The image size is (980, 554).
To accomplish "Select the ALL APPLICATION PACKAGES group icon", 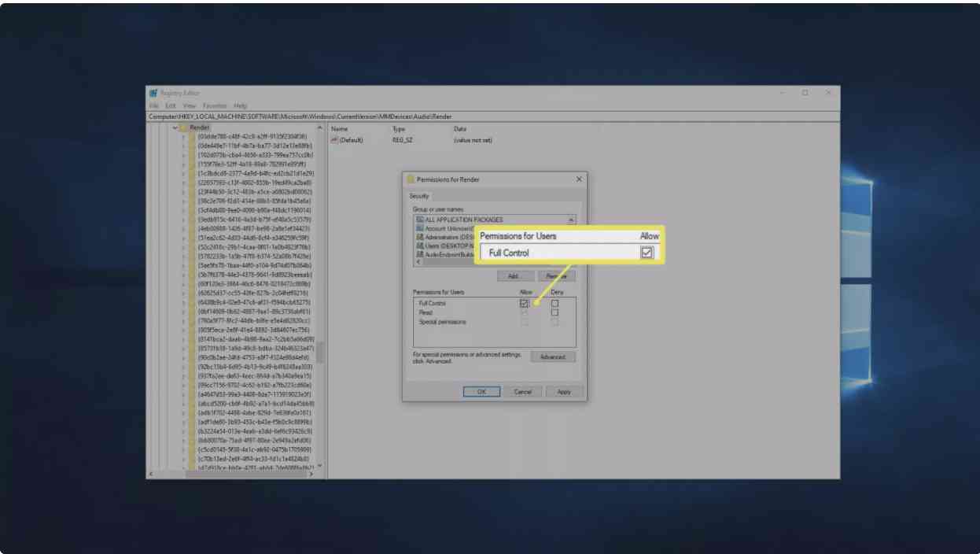I will point(419,220).
